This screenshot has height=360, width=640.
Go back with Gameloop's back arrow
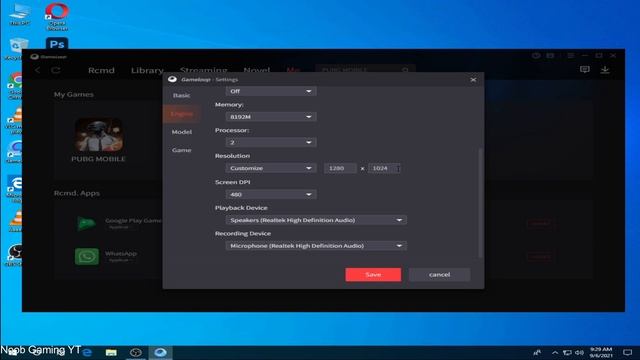38,70
